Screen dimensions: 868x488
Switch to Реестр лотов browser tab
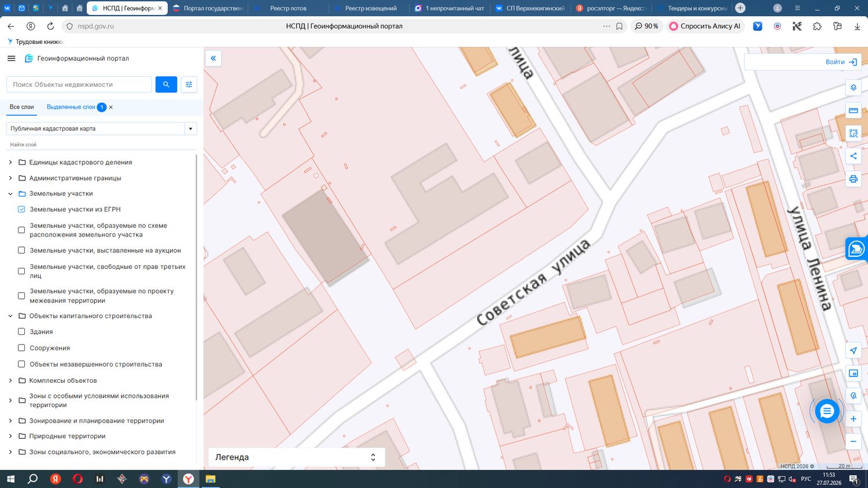click(x=288, y=8)
